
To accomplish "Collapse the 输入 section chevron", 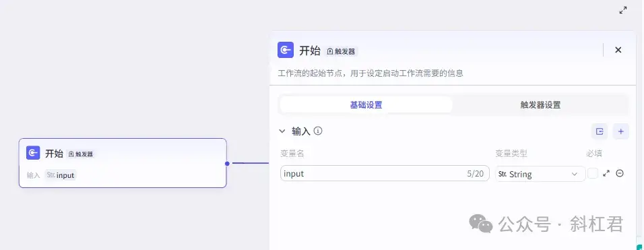I will pos(282,131).
